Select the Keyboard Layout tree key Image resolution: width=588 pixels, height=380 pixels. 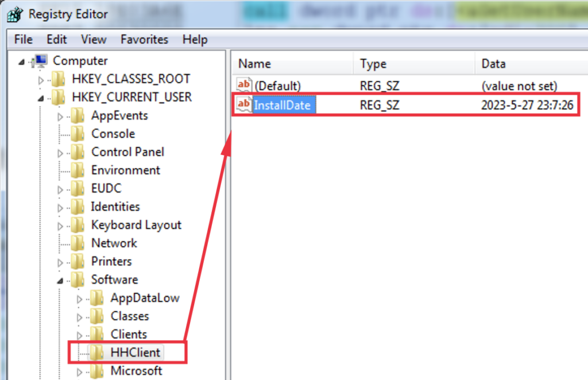[136, 224]
